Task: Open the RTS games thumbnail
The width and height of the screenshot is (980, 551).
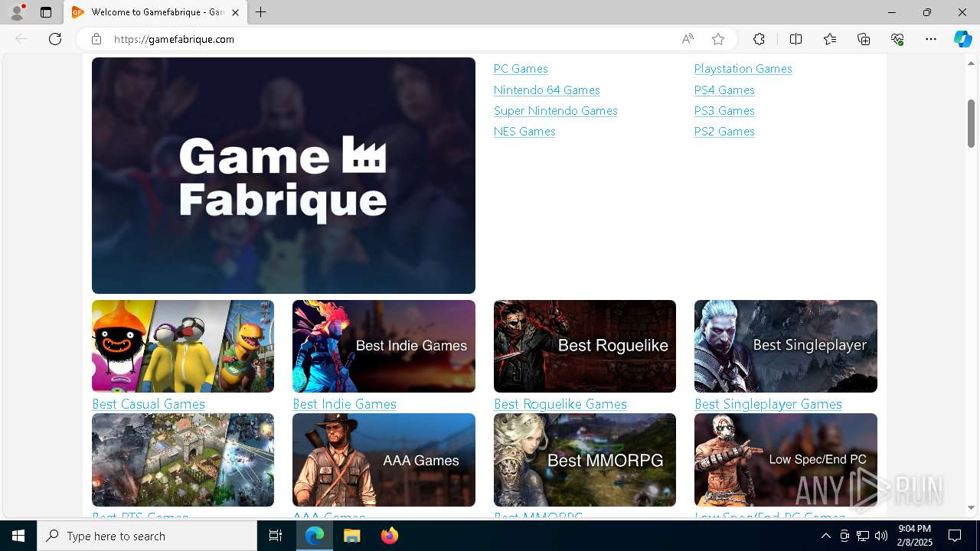Action: 183,460
